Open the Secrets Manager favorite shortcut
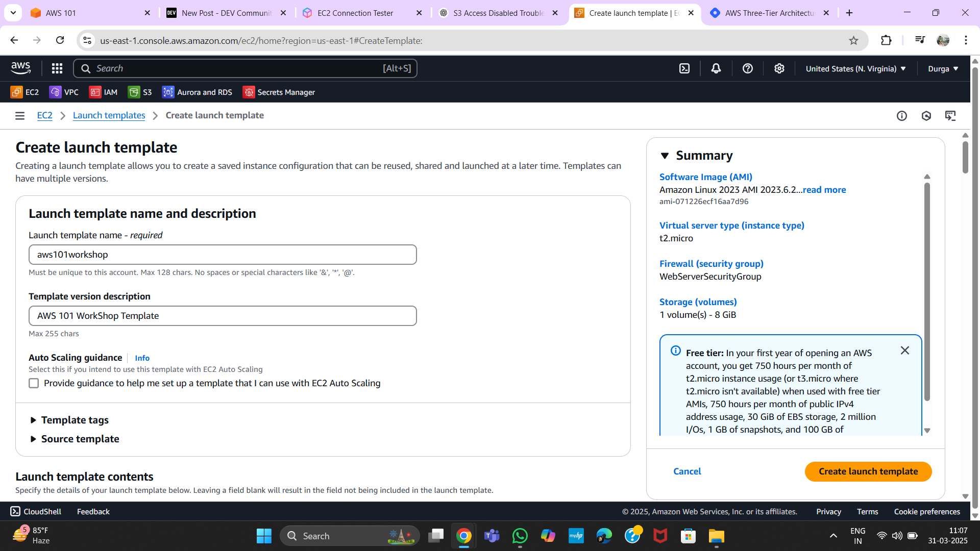The image size is (980, 551). pyautogui.click(x=279, y=92)
